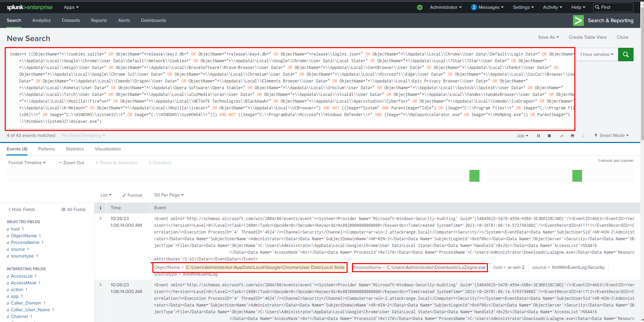The width and height of the screenshot is (644, 322).
Task: Run the search with magnifier button
Action: [x=625, y=54]
